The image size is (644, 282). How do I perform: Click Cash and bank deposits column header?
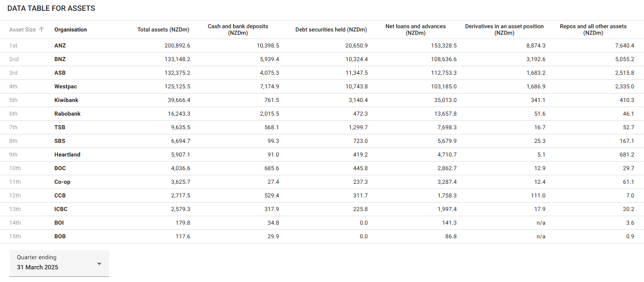[x=238, y=30]
